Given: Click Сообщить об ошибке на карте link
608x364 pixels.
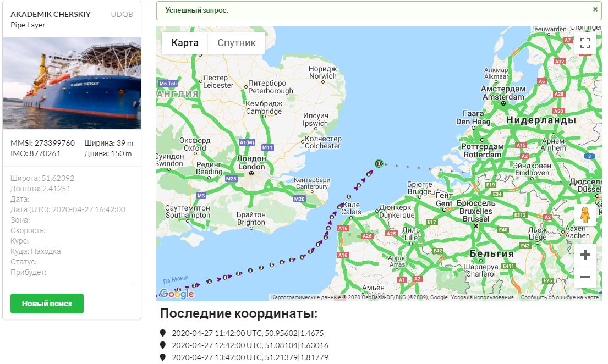Looking at the screenshot, I should (559, 297).
